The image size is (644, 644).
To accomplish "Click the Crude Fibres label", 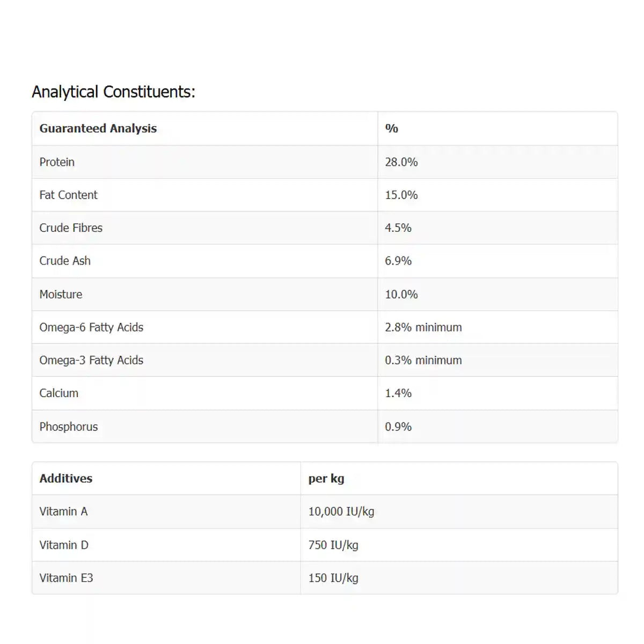I will tap(71, 228).
